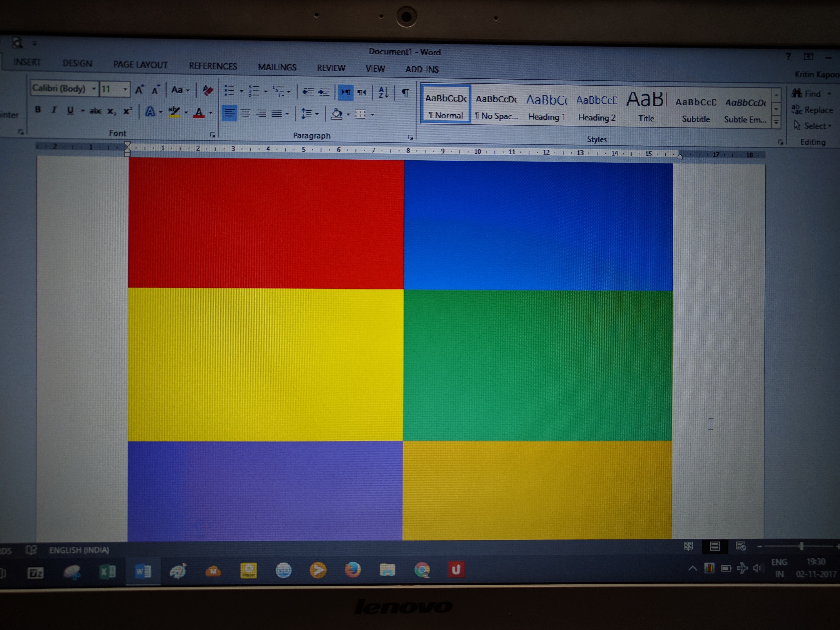Click the zoom slider in status bar
The height and width of the screenshot is (630, 840).
[801, 546]
